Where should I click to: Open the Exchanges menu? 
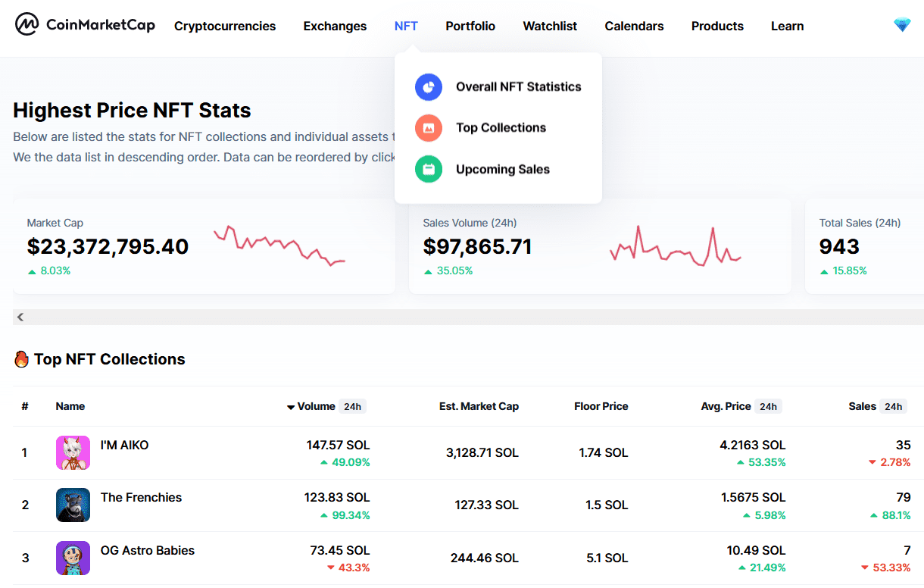[335, 26]
